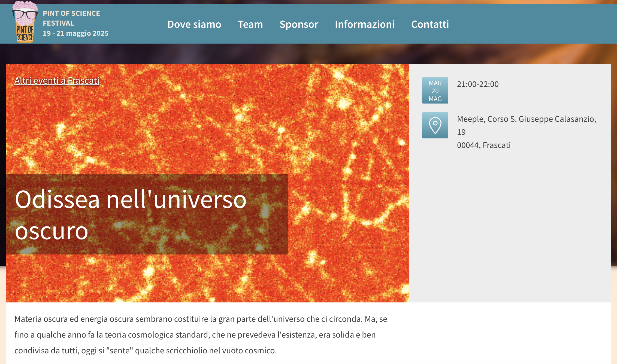
Task: Click the Pint of Science brain logo
Action: pyautogui.click(x=25, y=22)
